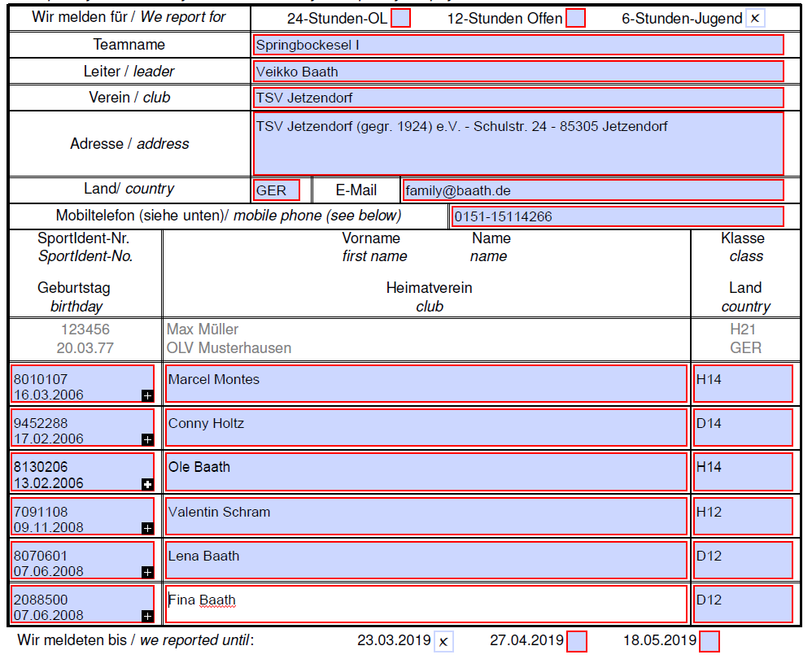Viewport: 812px width, 659px height.
Task: Click the E-Mail field family@baath.de
Action: click(593, 190)
